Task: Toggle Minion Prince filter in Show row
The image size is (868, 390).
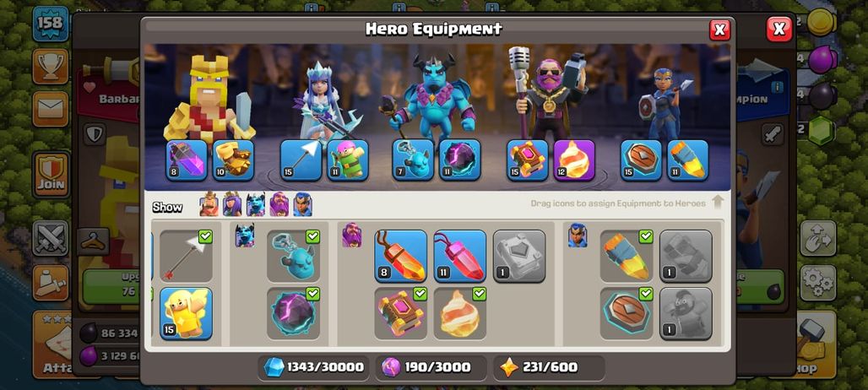Action: pos(256,204)
